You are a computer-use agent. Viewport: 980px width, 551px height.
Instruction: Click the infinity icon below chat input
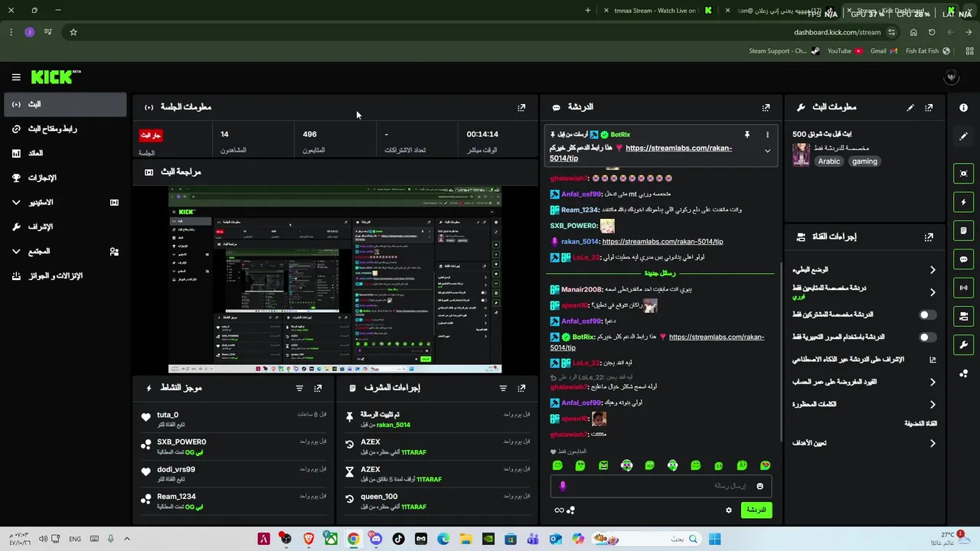[x=559, y=510]
